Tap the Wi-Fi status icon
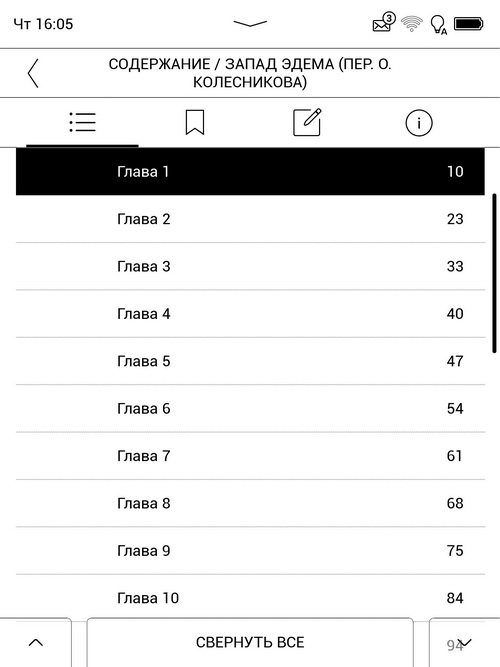The width and height of the screenshot is (500, 667). coord(411,23)
